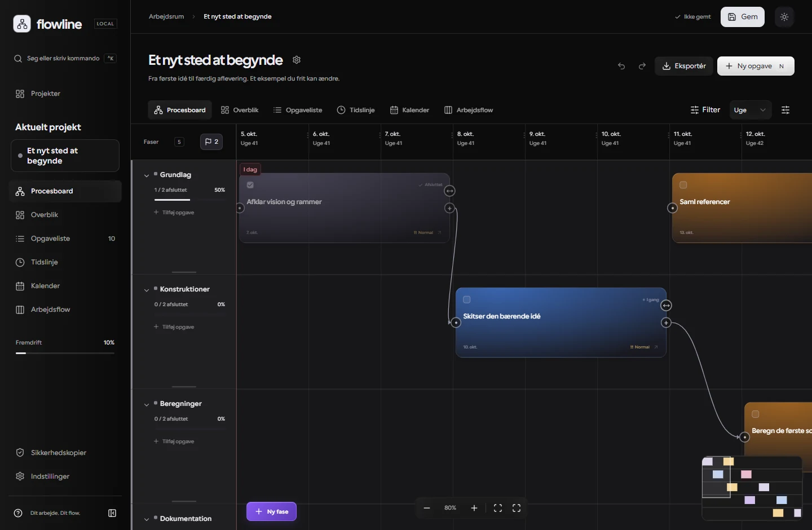Click fit-to-view icon beside zoom plus
The width and height of the screenshot is (812, 530).
pos(498,508)
